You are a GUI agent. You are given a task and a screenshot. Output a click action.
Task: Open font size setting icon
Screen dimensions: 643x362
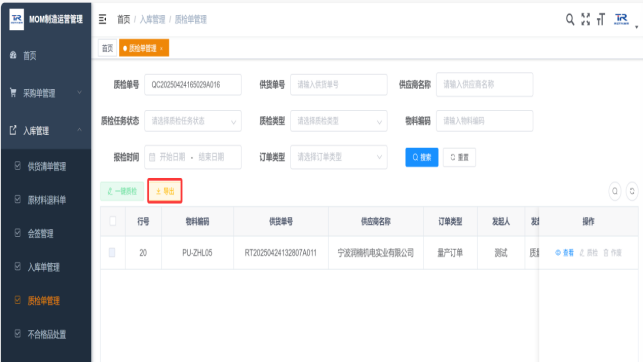coord(601,19)
